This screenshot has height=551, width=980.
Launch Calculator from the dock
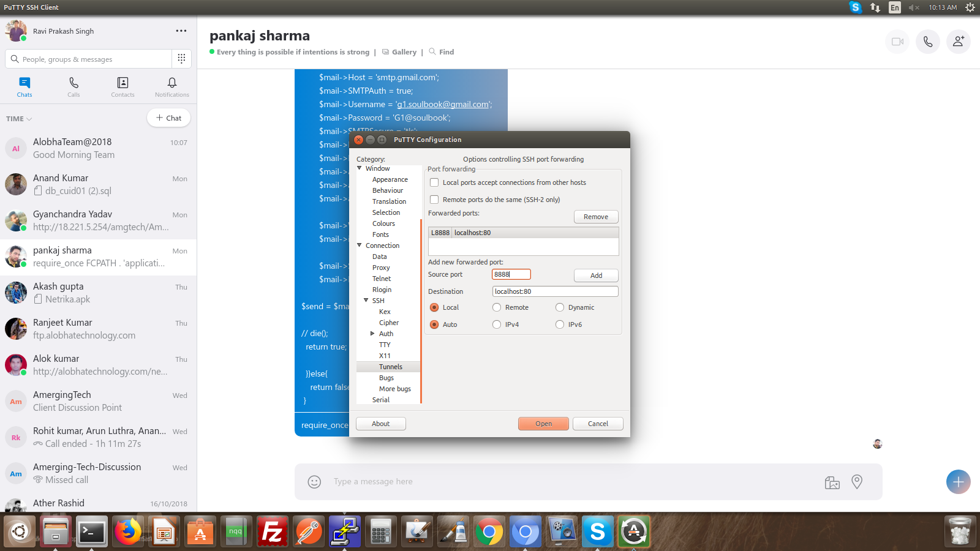point(380,531)
